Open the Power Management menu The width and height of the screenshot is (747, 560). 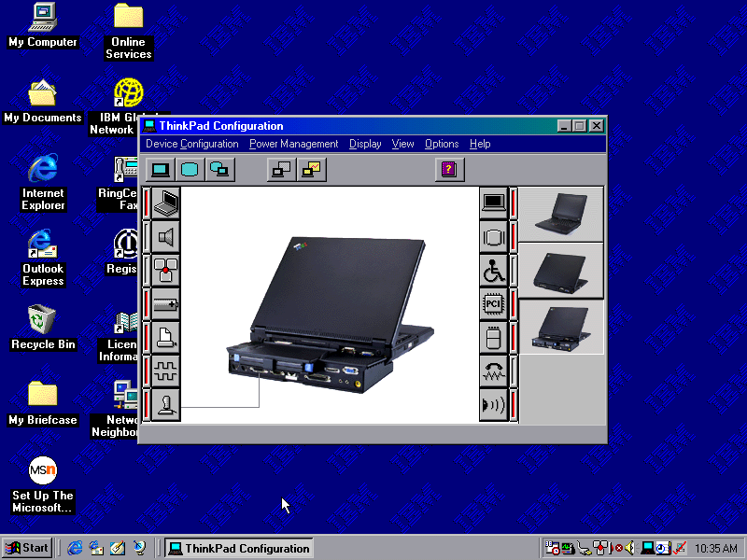(293, 144)
